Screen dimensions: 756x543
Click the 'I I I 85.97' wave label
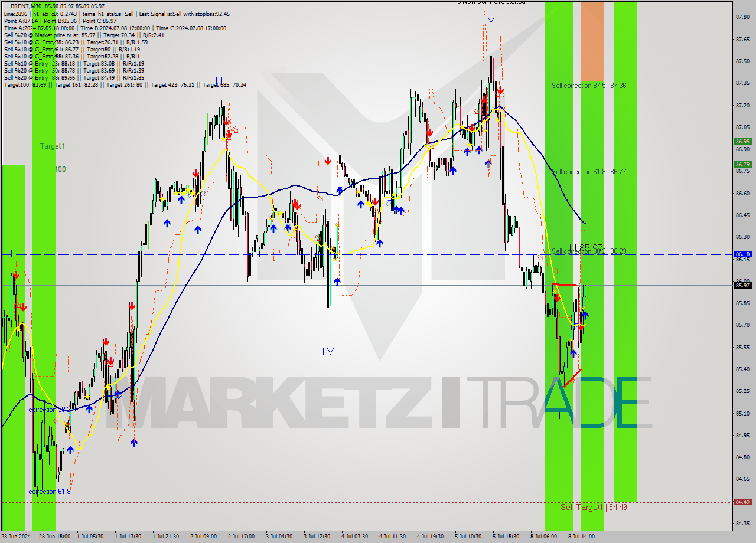583,247
